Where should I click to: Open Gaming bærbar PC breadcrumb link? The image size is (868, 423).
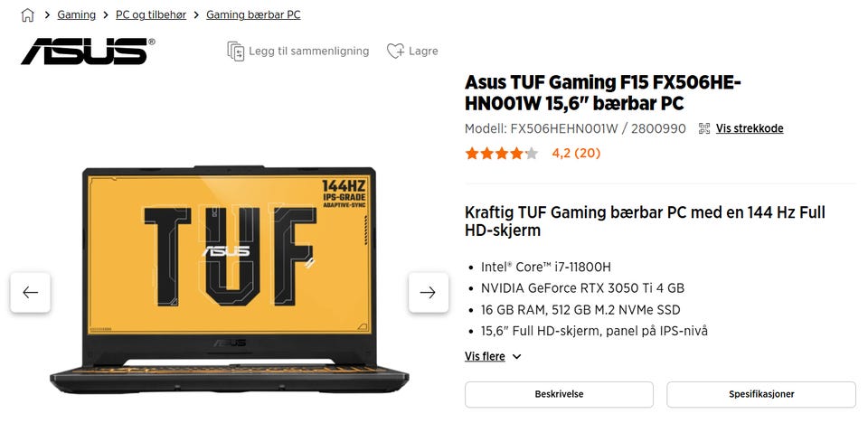coord(253,15)
